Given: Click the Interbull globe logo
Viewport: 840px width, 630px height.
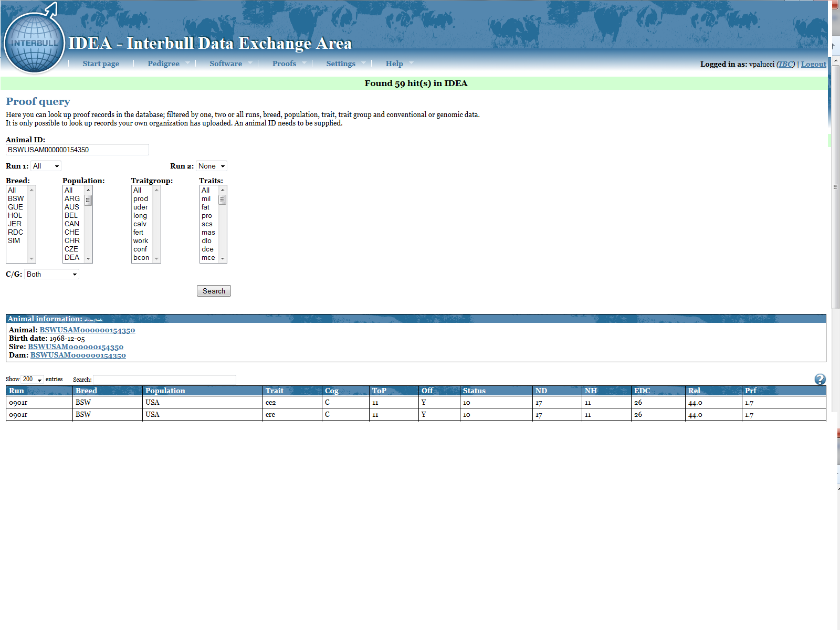Looking at the screenshot, I should click(35, 43).
